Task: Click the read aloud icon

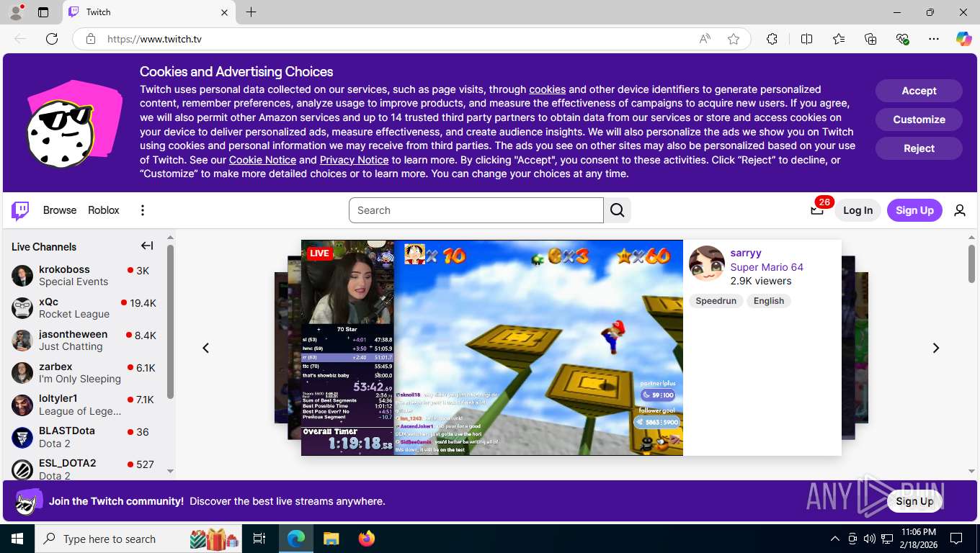Action: tap(705, 39)
